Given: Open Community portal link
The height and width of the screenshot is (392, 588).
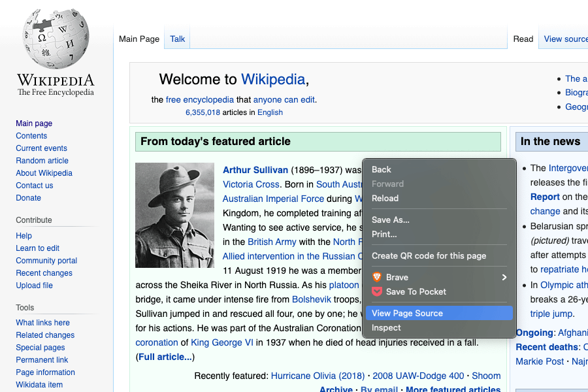Looking at the screenshot, I should 46,260.
